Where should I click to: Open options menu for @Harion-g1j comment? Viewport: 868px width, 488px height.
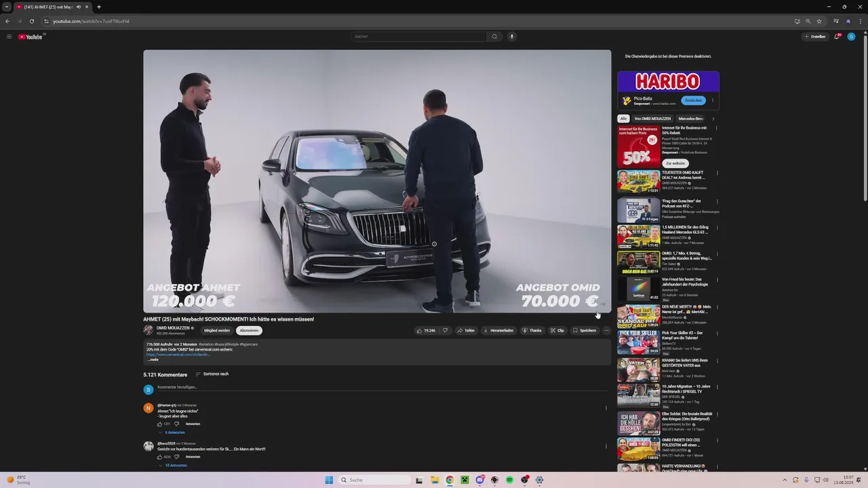point(606,408)
